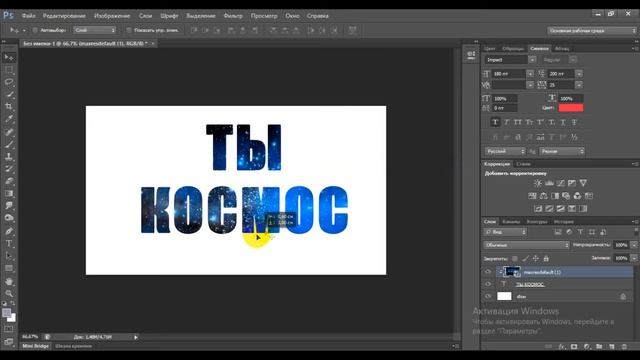Apply the All Caps text style

click(518, 122)
